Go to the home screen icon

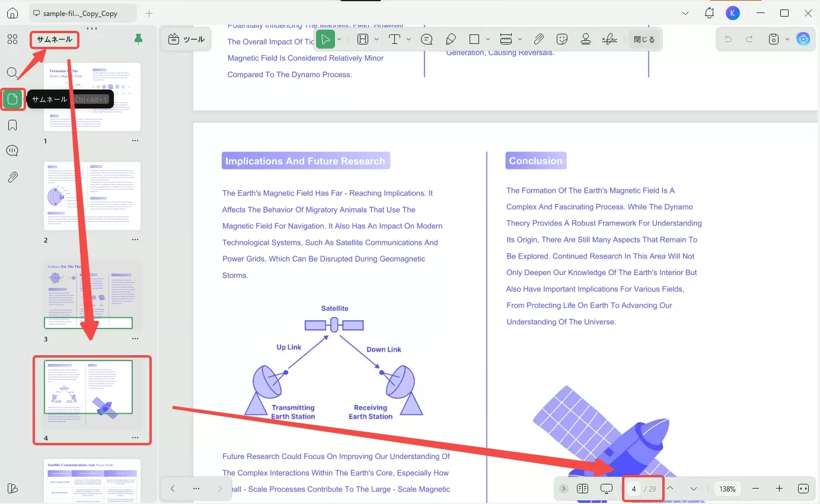(x=12, y=13)
